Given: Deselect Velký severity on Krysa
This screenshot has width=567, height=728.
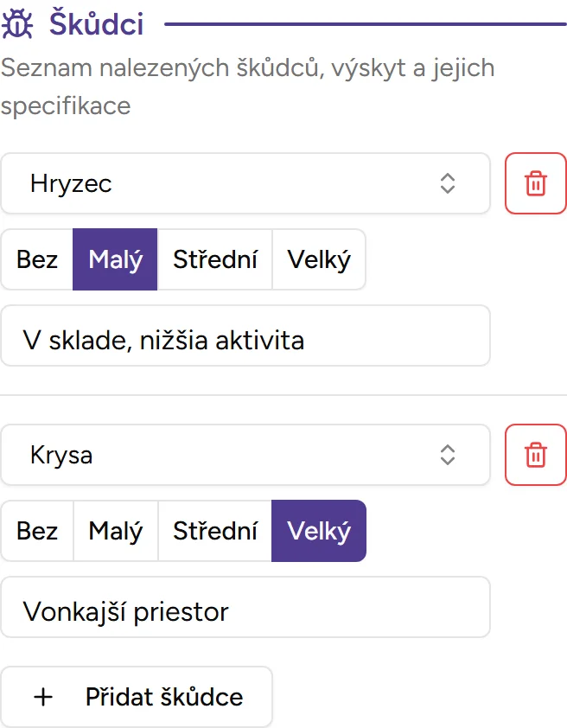Looking at the screenshot, I should tap(318, 531).
